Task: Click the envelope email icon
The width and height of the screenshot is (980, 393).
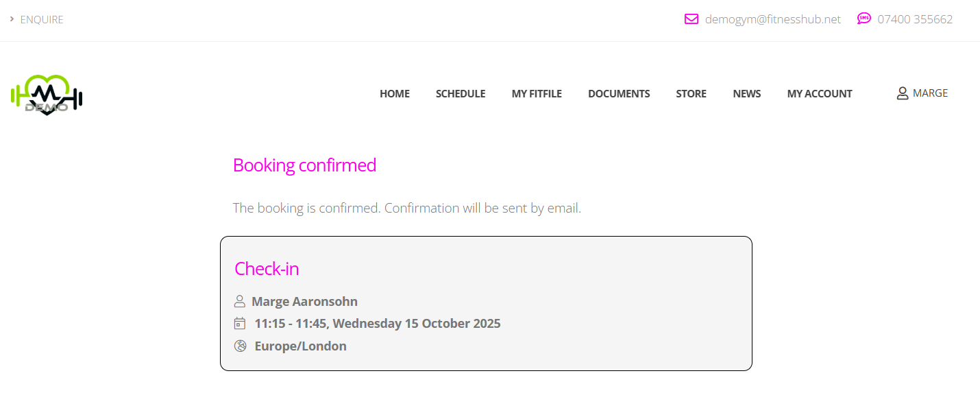Action: [x=691, y=19]
